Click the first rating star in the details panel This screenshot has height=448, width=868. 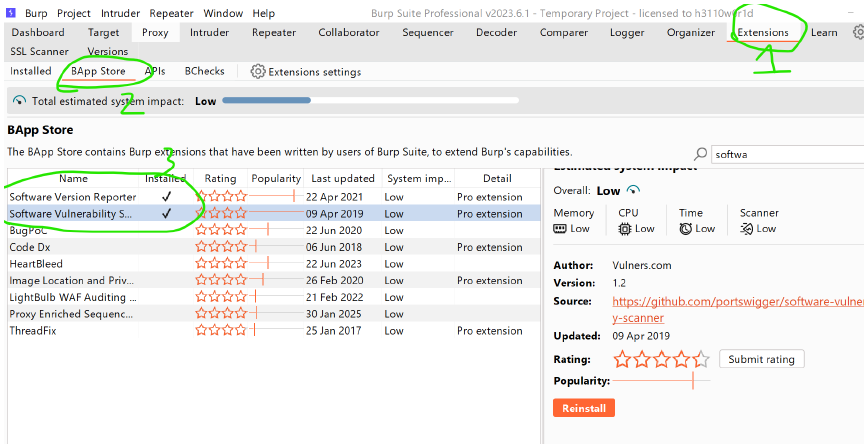pos(622,359)
